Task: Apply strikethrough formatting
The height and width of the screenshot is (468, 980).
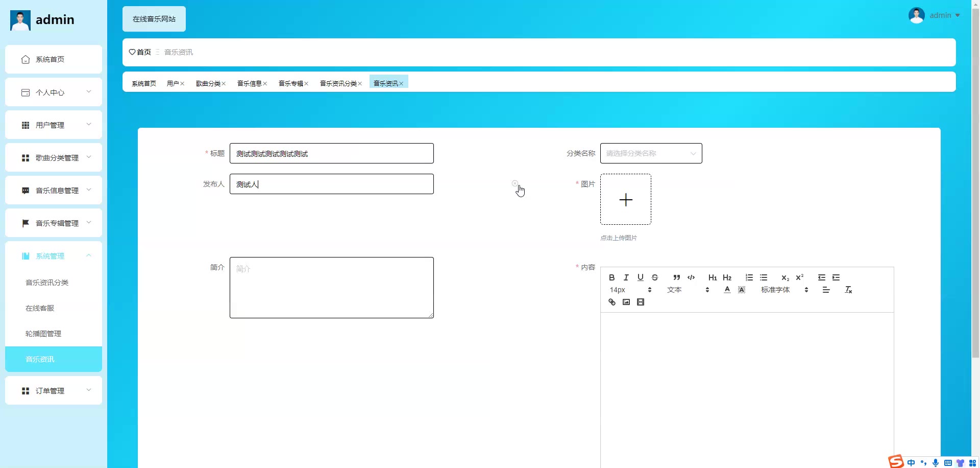Action: tap(654, 277)
